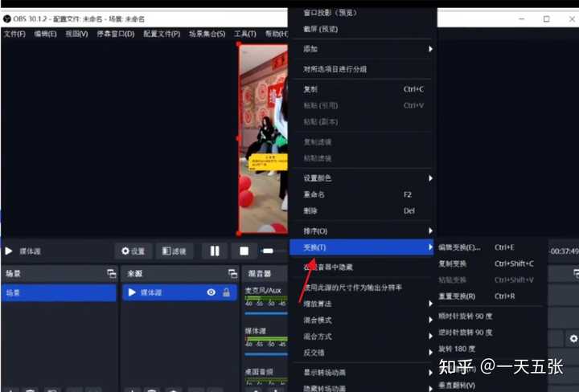
Task: Select 在混音器中隐藏 menu entry
Action: pyautogui.click(x=362, y=267)
